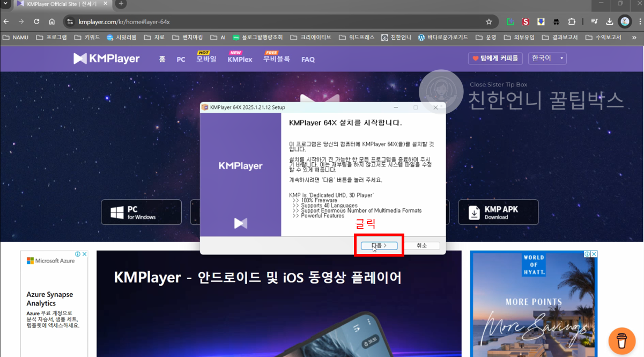The width and height of the screenshot is (644, 357).
Task: Open the PC menu item
Action: [x=181, y=59]
